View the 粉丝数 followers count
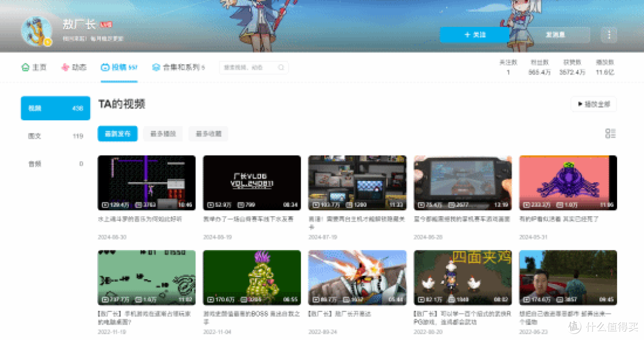This screenshot has width=644, height=340. click(x=539, y=67)
